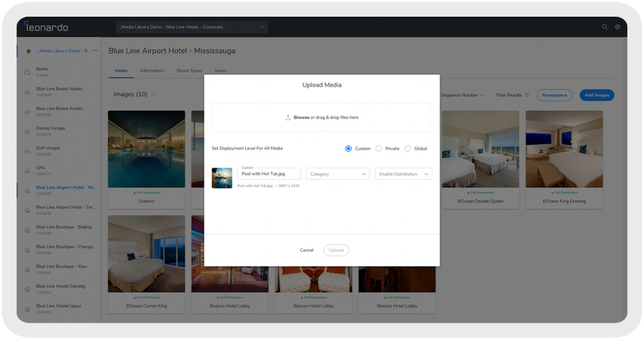644x340 pixels.
Task: Open the Exterior image card
Action: tap(147, 159)
